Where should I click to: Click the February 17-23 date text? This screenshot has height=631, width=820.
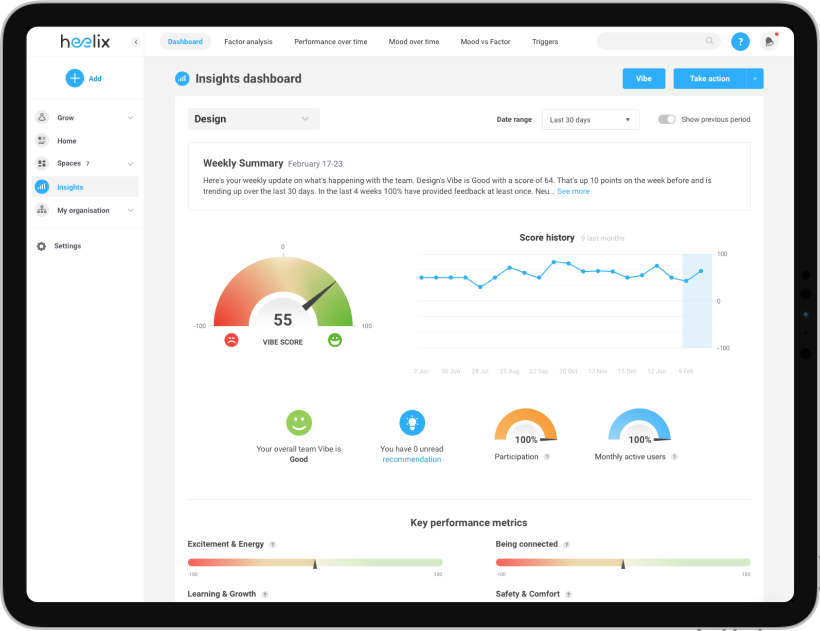click(315, 164)
